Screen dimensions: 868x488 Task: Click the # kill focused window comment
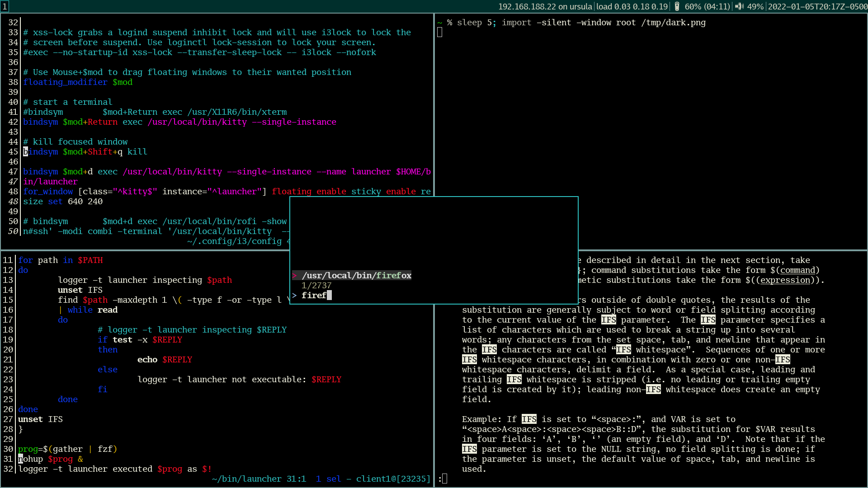point(75,142)
